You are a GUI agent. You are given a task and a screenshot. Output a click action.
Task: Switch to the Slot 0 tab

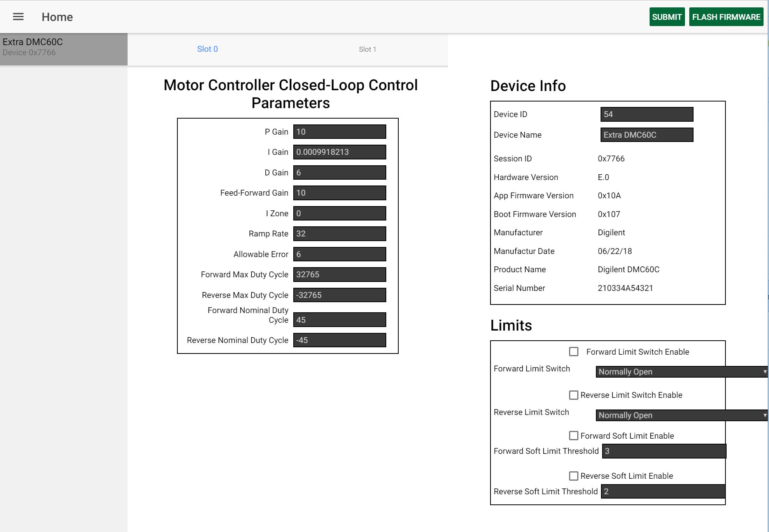click(x=207, y=49)
